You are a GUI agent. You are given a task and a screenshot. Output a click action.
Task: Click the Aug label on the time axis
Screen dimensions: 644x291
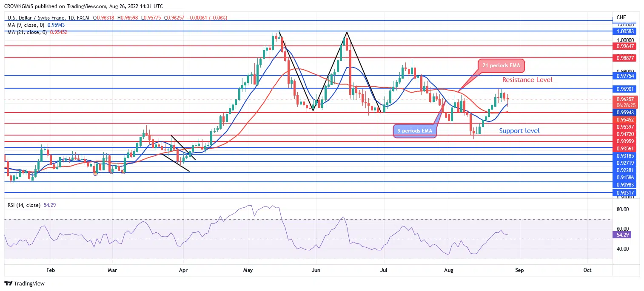pos(448,270)
